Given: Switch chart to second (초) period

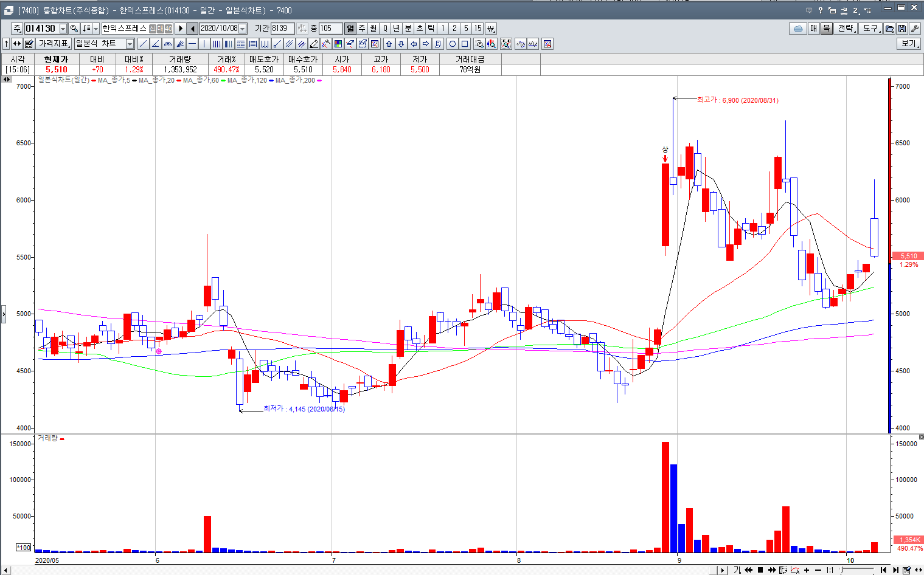Looking at the screenshot, I should [x=420, y=29].
